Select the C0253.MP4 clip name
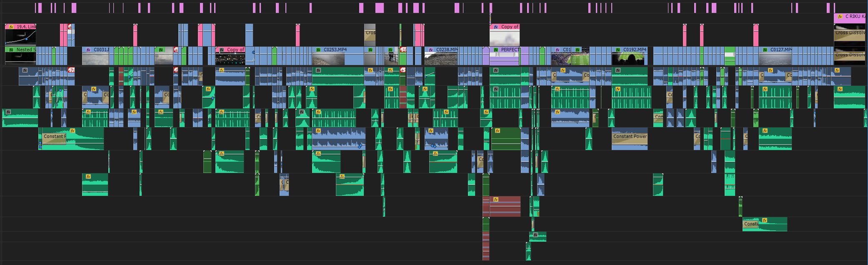 [x=335, y=50]
